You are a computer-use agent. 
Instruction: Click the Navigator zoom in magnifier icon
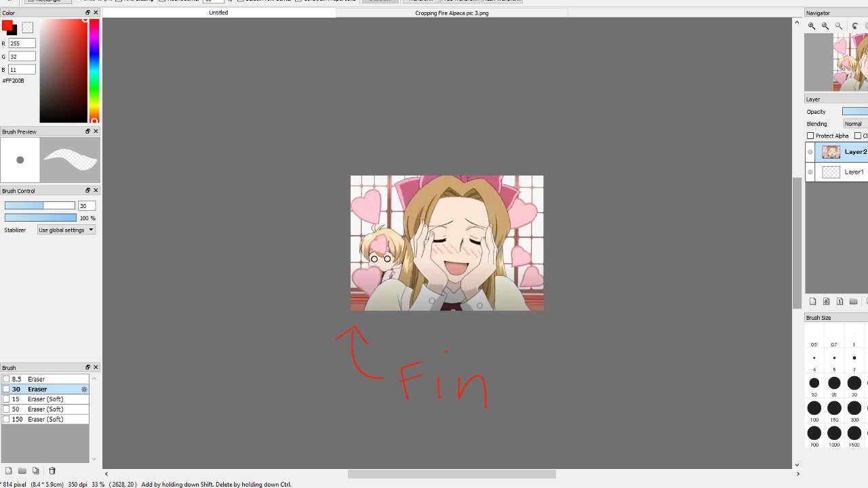[x=812, y=26]
